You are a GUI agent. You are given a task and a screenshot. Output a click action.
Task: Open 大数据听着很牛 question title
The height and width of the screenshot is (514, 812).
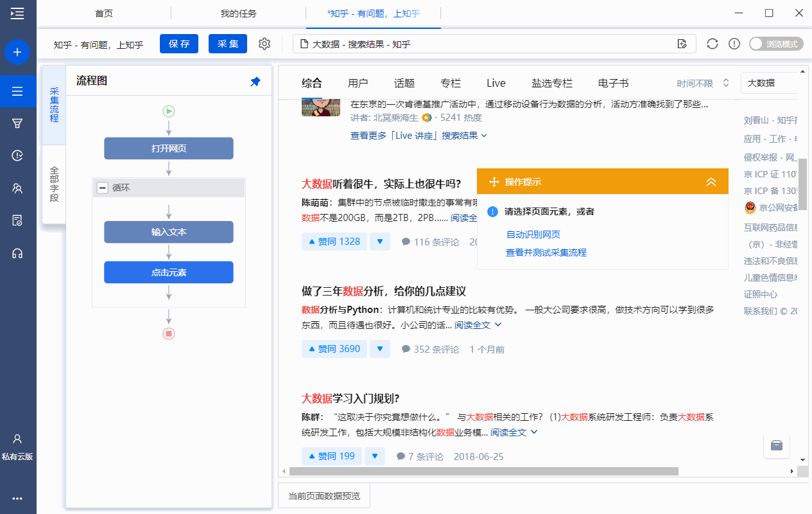point(381,184)
